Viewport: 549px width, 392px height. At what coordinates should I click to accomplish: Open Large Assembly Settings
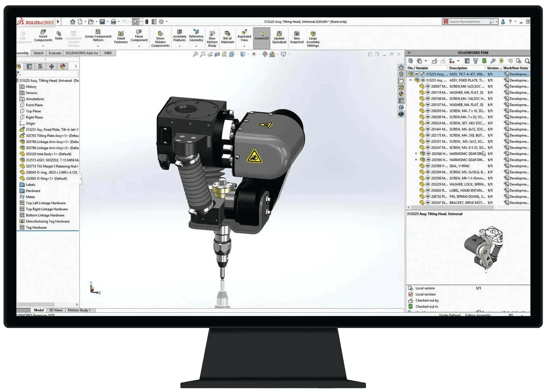[313, 39]
